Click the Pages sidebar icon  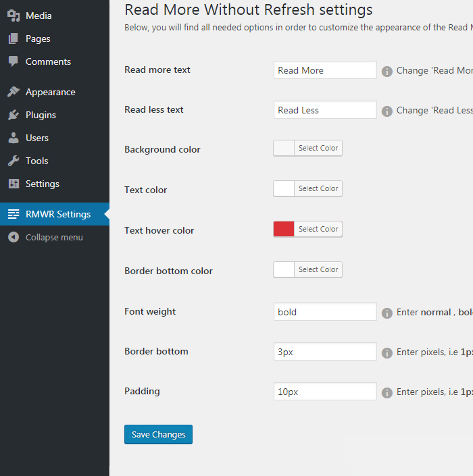(14, 38)
